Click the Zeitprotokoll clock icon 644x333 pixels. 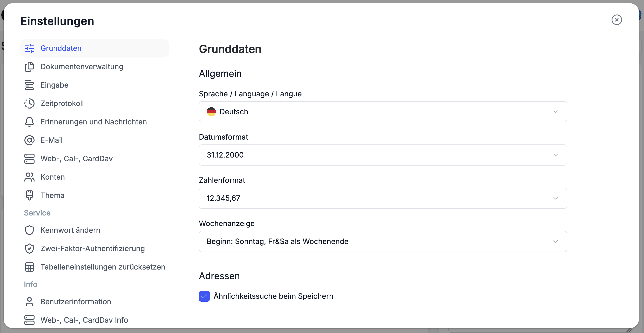click(29, 103)
